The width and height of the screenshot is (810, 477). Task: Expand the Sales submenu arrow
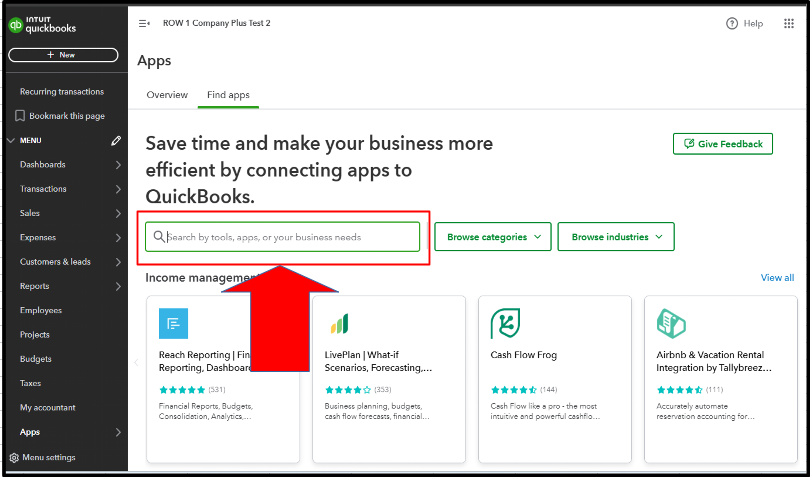[118, 213]
